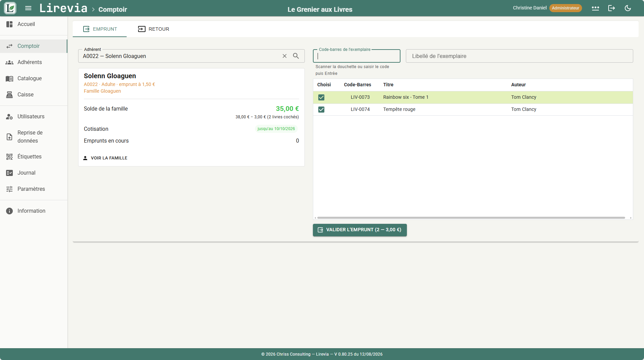
Task: Open Utilisateurs menu entry
Action: pyautogui.click(x=34, y=117)
